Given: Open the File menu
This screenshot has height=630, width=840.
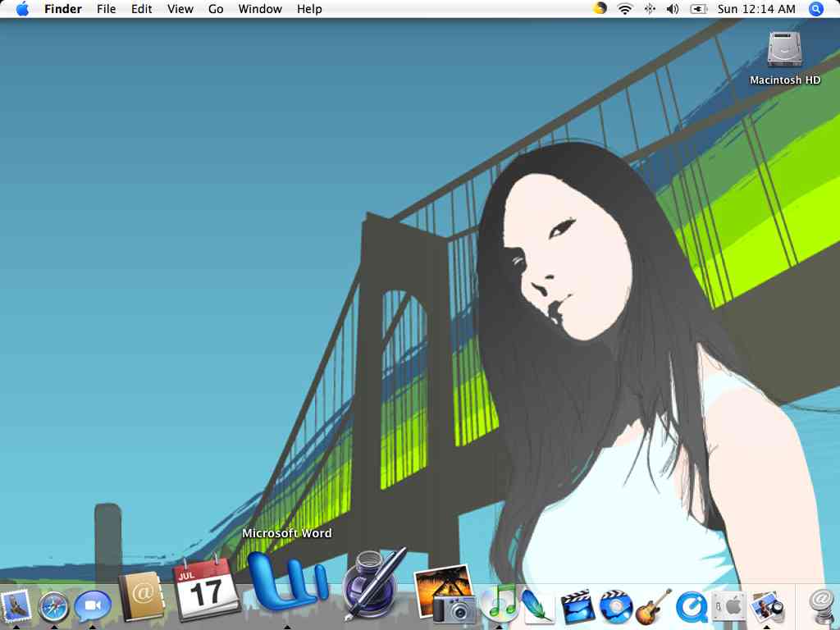Looking at the screenshot, I should (x=106, y=9).
